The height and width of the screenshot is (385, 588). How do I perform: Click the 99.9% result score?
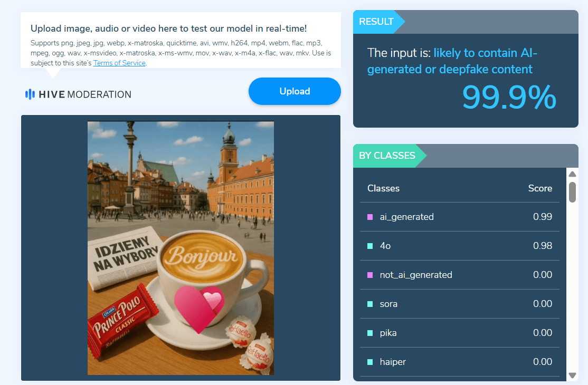(x=509, y=98)
